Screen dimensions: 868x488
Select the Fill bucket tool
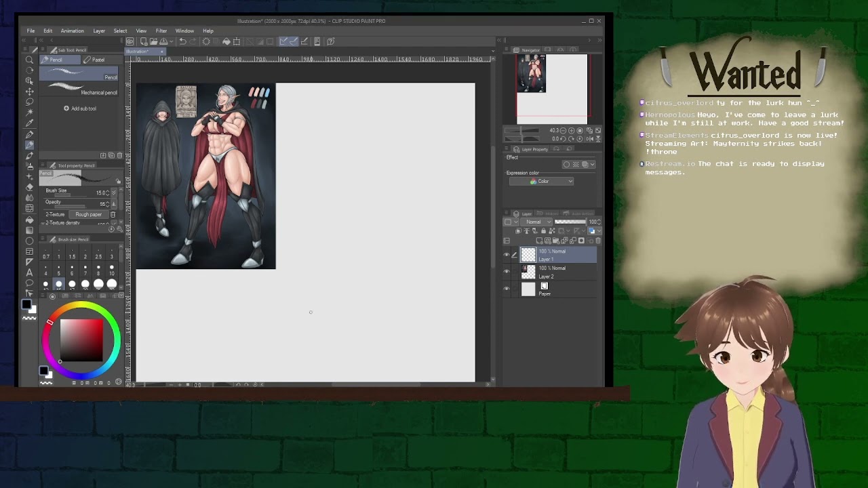coord(29,220)
